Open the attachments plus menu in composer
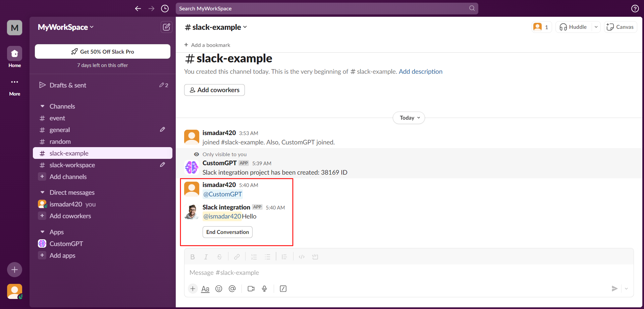644x309 pixels. tap(193, 289)
